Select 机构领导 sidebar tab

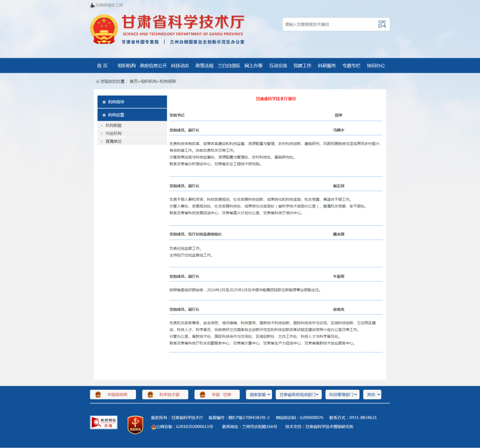pyautogui.click(x=132, y=102)
